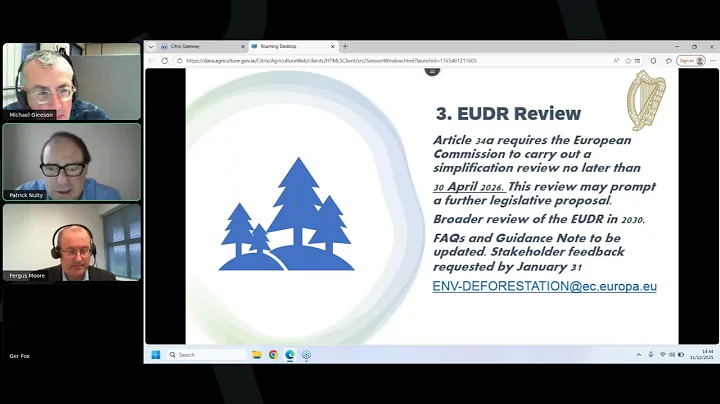
Task: Open the clock showing 14:44
Action: coord(701,354)
